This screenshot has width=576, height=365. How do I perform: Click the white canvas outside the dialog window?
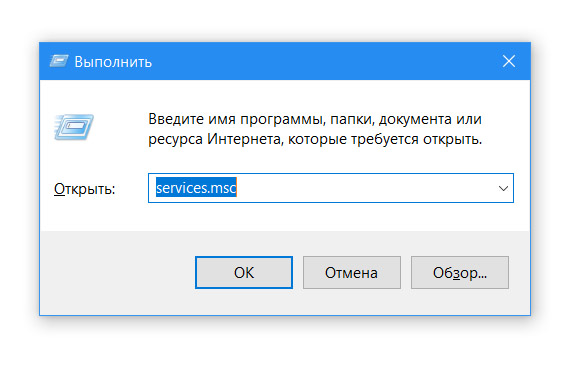287,341
